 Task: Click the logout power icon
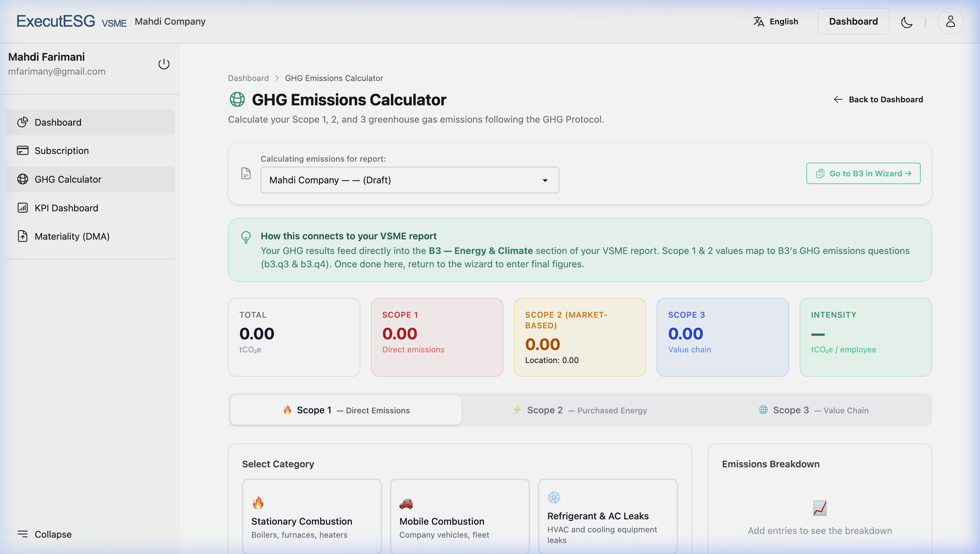164,64
